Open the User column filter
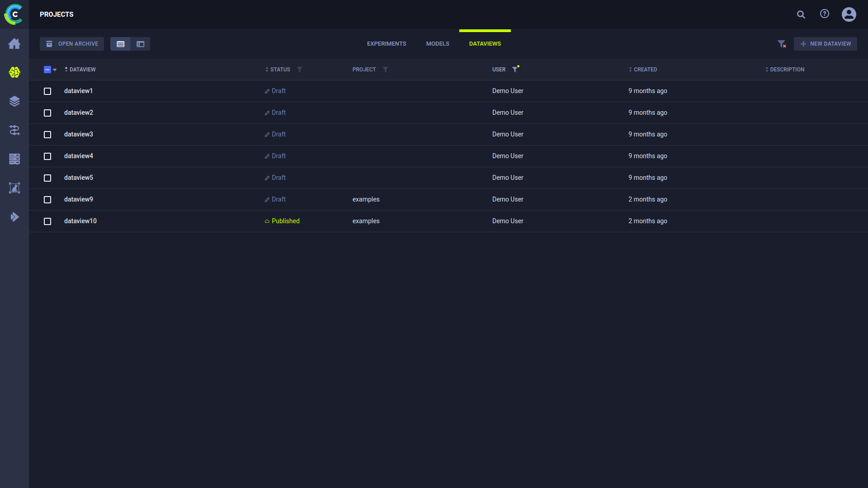 pyautogui.click(x=514, y=70)
